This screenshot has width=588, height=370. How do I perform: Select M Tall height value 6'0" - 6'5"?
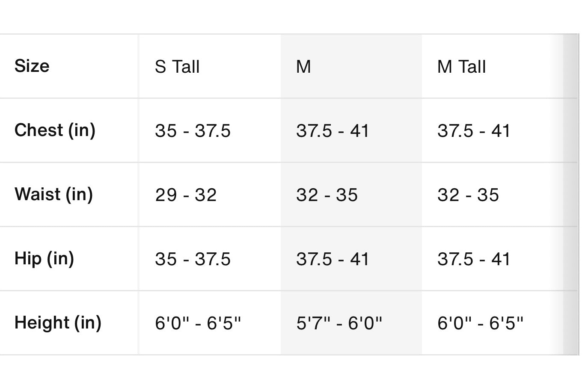click(480, 323)
